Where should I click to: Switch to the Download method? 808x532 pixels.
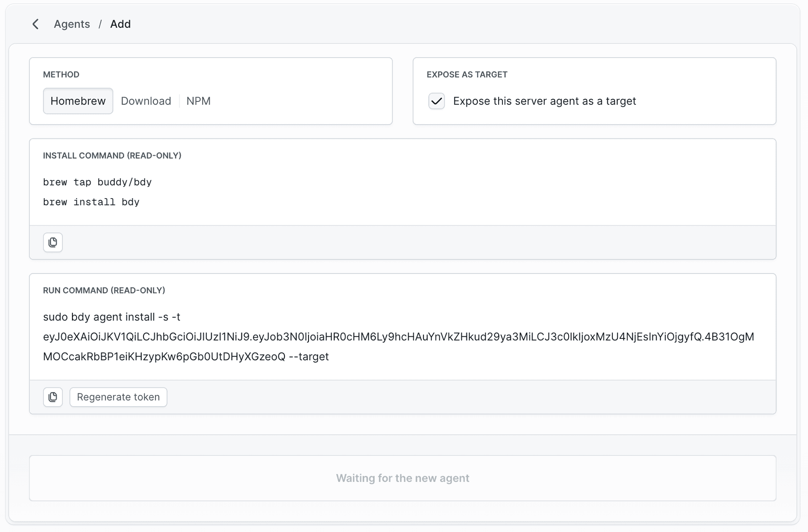(146, 101)
